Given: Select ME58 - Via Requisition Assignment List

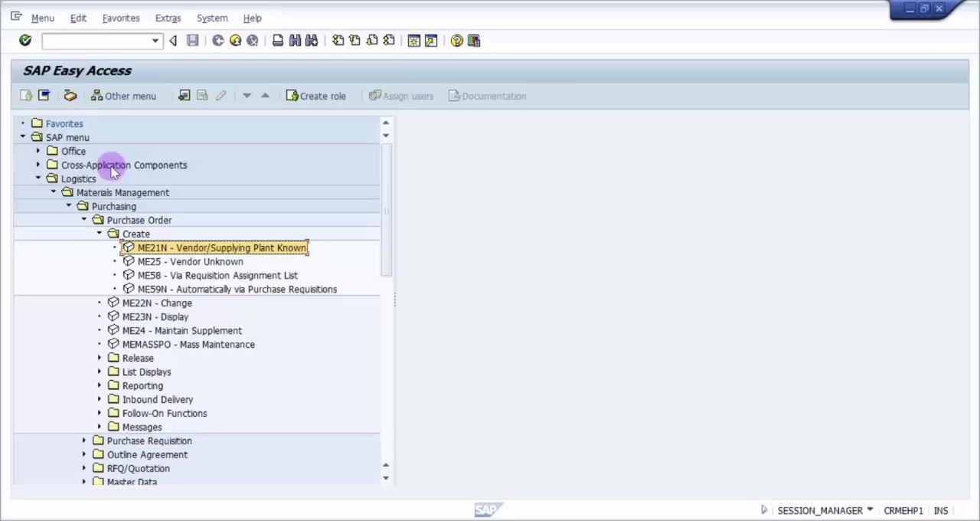Looking at the screenshot, I should (217, 275).
